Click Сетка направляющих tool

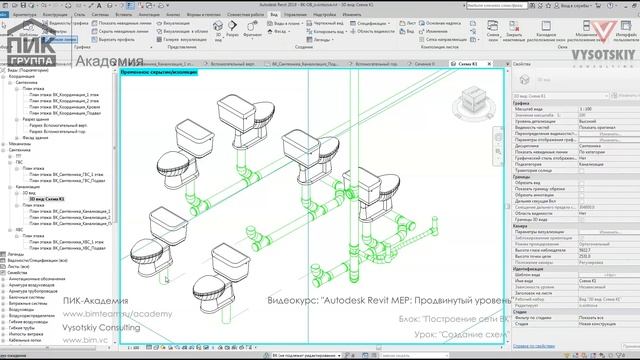pos(443,40)
